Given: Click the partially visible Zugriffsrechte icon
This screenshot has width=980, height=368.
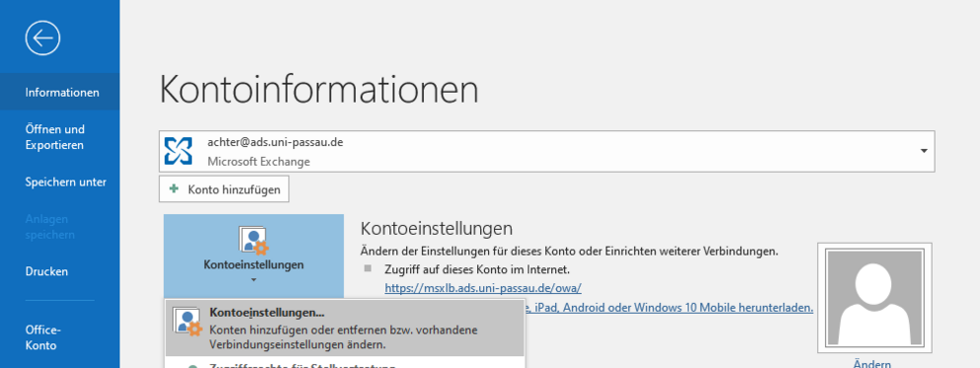Looking at the screenshot, I should point(193,364).
